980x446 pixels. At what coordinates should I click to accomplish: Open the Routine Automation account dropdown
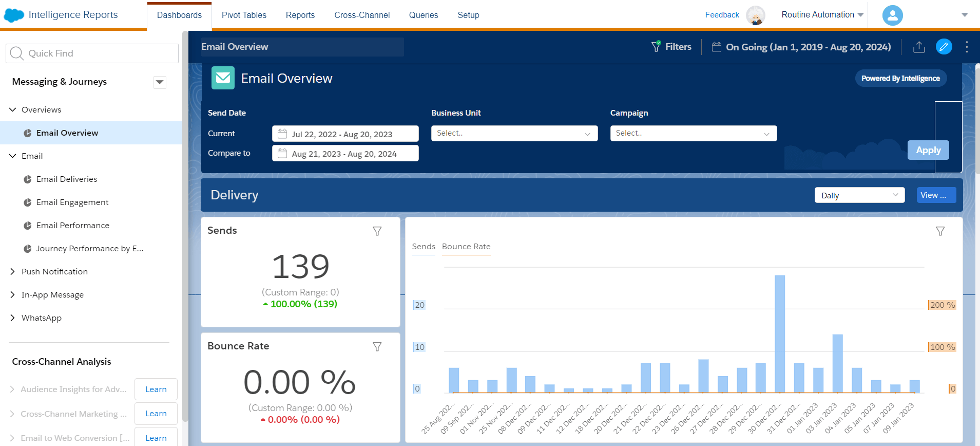point(822,15)
